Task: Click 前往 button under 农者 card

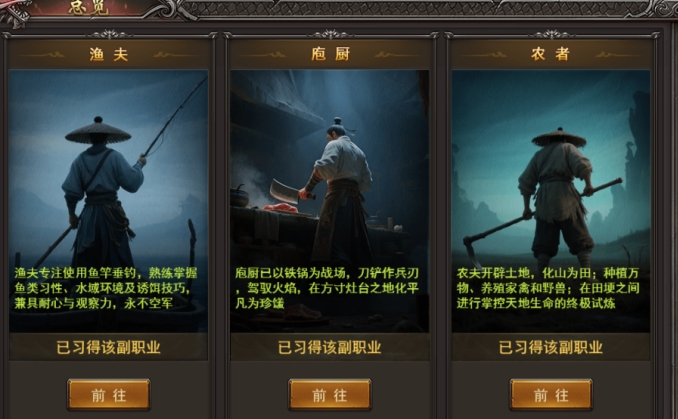Action: (x=551, y=394)
